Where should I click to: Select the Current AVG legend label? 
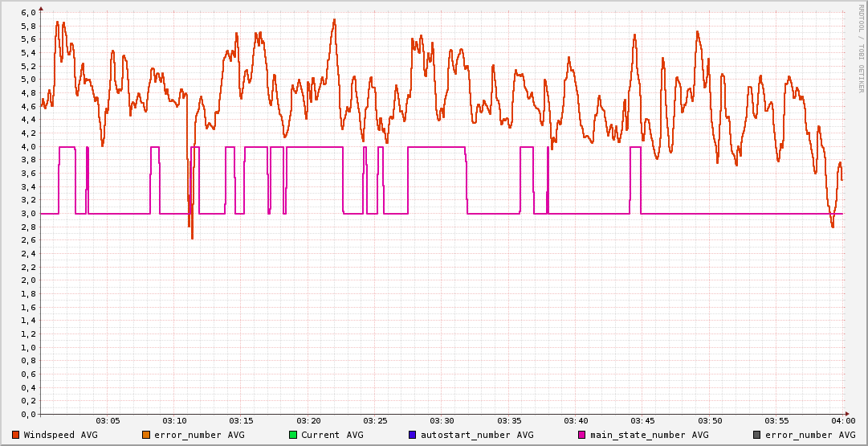coord(332,435)
